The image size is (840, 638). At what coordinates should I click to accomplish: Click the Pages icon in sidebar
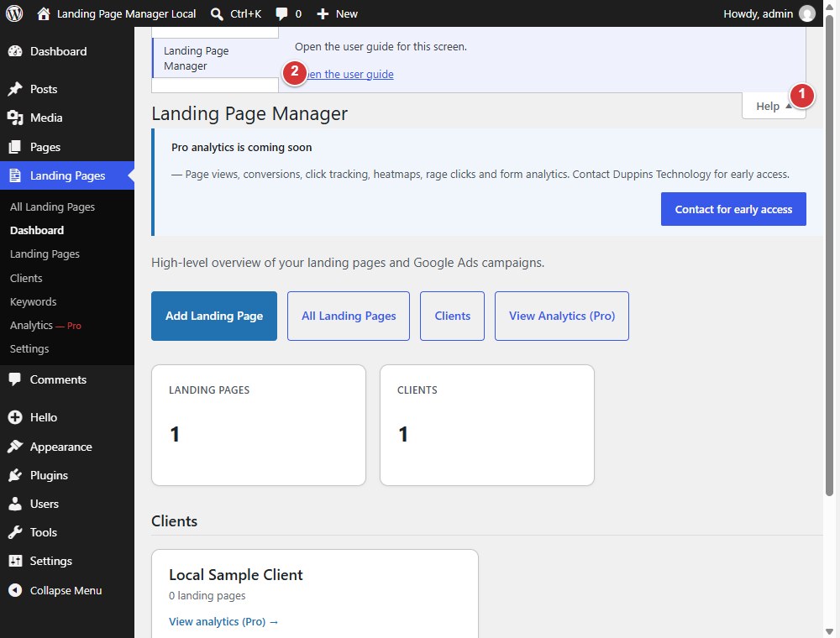click(15, 147)
